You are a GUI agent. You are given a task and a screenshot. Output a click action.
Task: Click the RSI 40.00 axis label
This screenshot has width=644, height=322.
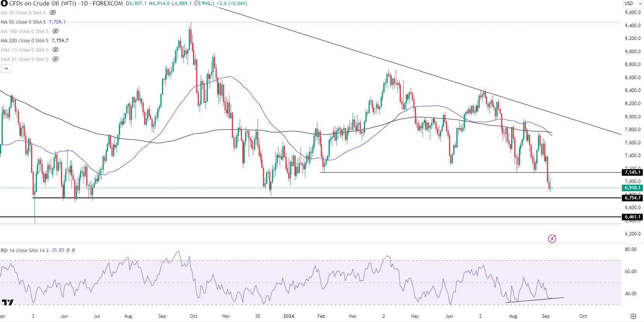[x=631, y=294]
